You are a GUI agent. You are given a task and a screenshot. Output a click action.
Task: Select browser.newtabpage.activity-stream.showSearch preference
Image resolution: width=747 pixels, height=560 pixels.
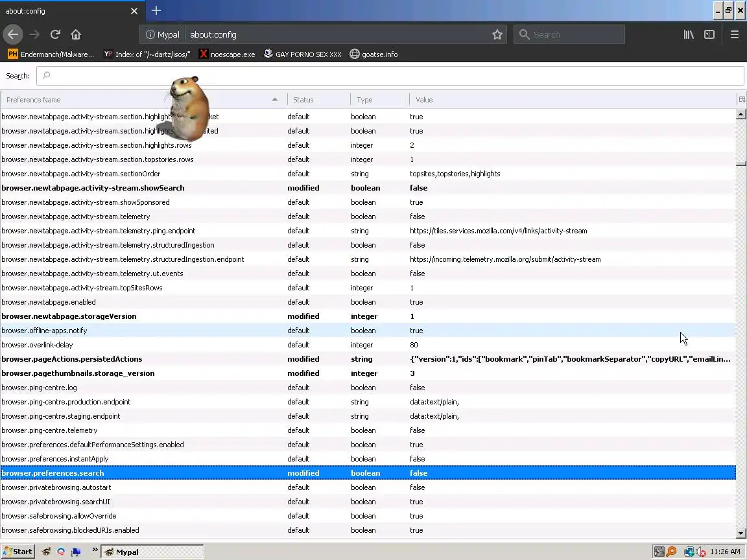coord(368,188)
